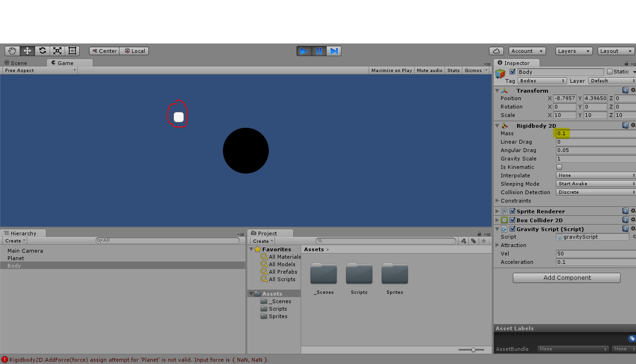Screen dimensions: 636x364
Task: Open the Layers dropdown
Action: coord(574,51)
